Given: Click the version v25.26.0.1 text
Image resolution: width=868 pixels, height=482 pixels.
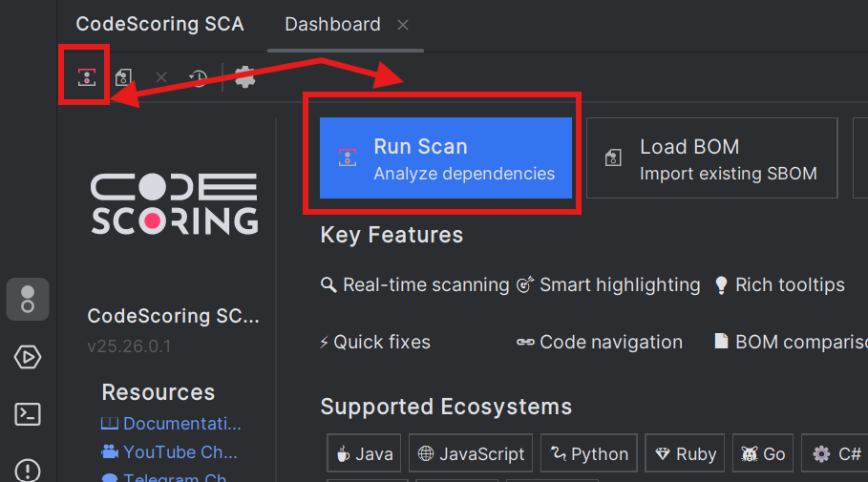Looking at the screenshot, I should tap(129, 346).
